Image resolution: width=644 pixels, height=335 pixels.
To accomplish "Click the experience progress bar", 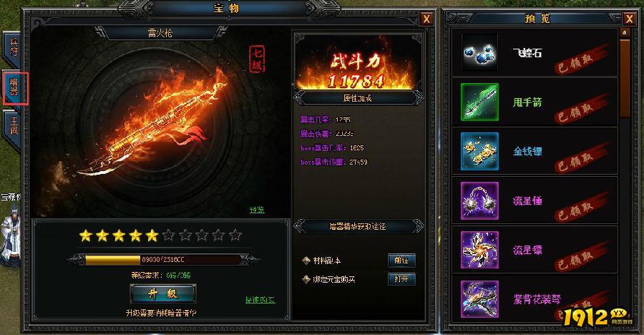I will (x=162, y=260).
